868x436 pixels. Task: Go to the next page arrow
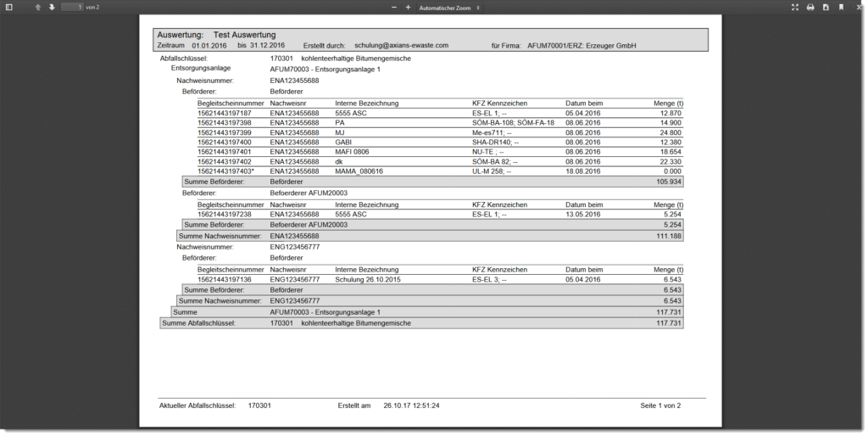click(52, 7)
